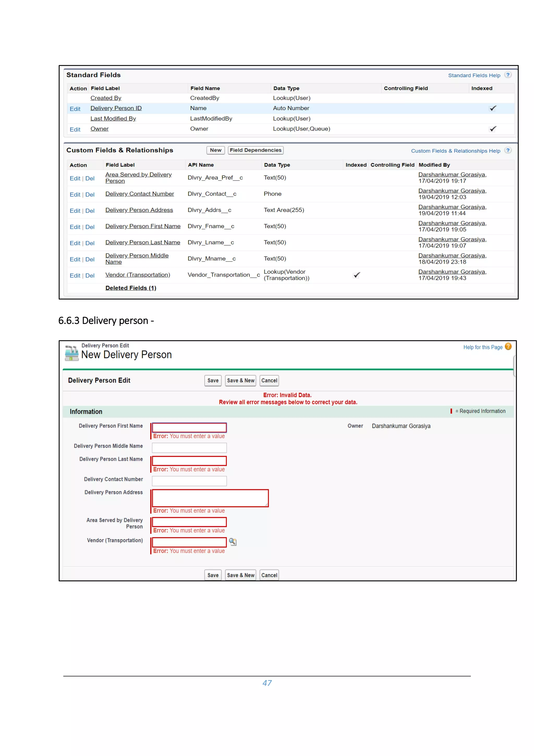This screenshot has width=534, height=756.
Task: Click the Vendor (Transportation) lookup magnifier icon
Action: (x=233, y=542)
